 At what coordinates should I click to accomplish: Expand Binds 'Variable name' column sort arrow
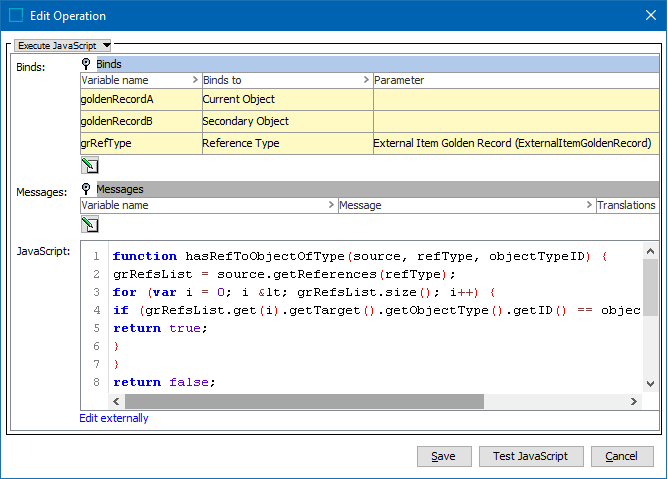point(193,80)
